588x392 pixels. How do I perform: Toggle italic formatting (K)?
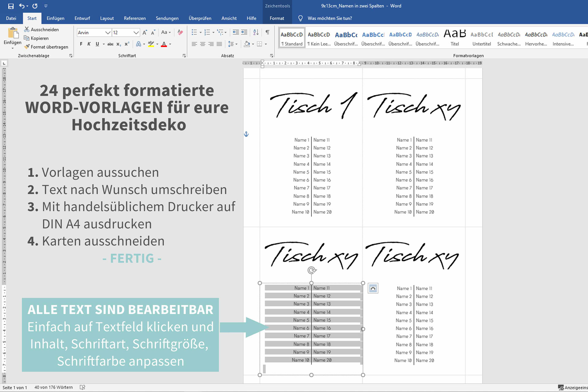coord(89,44)
